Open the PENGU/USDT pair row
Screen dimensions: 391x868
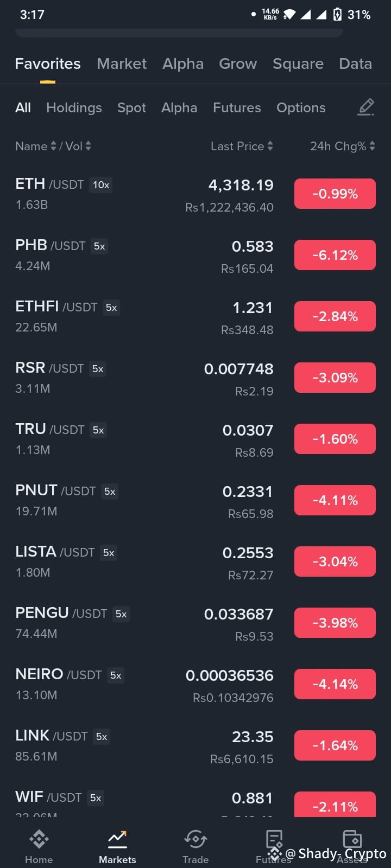tap(195, 623)
